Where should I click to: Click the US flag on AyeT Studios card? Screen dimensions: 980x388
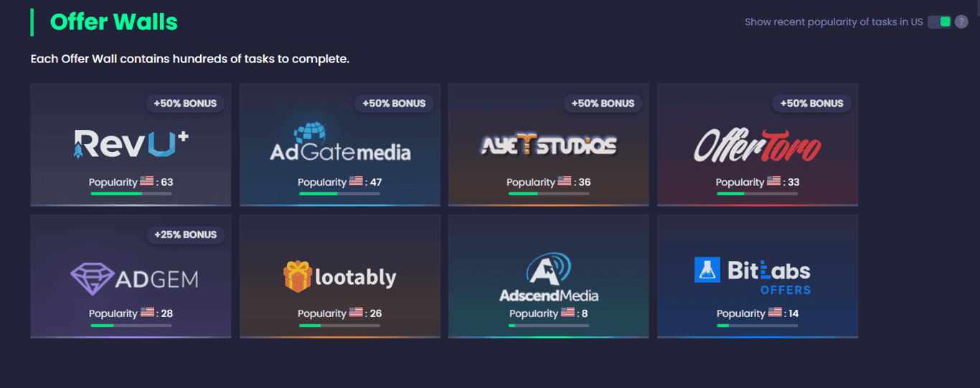565,181
